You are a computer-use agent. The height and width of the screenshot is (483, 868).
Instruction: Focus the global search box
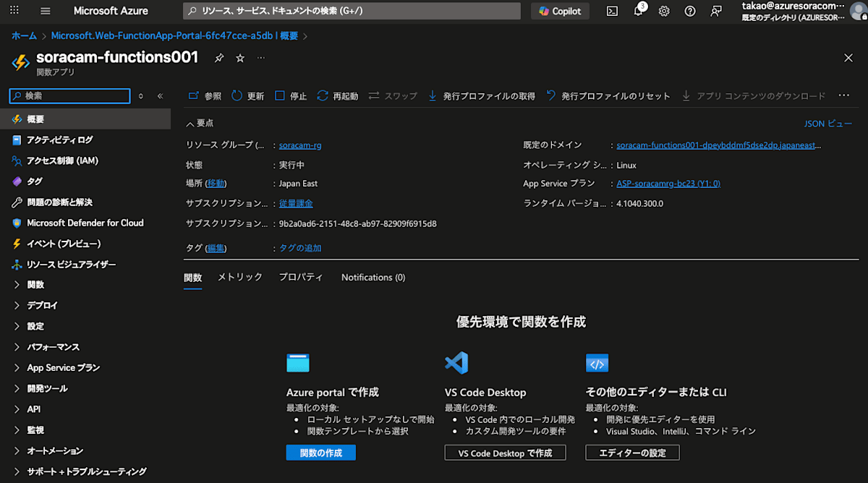click(352, 11)
